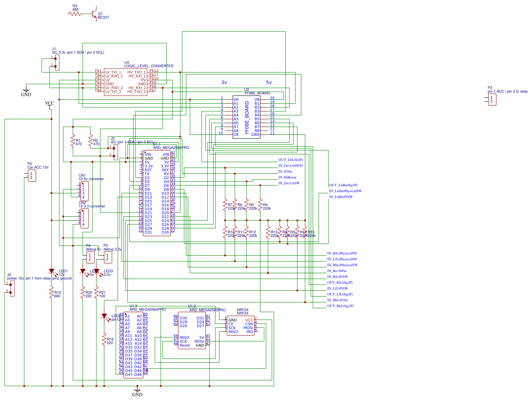Select the CN1 12-5v converter symbol
532x401 pixels.
[x=84, y=191]
